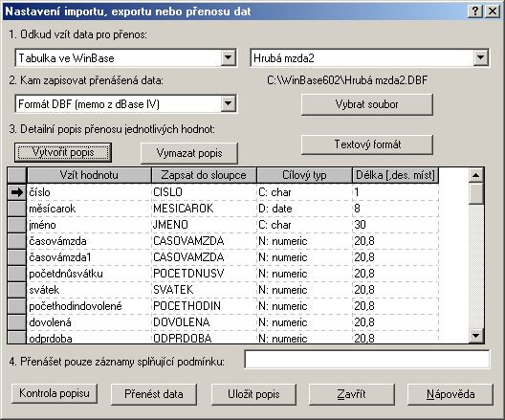This screenshot has height=420, width=505.
Task: Select the 'DOVOLENA' target column cell
Action: point(204,322)
